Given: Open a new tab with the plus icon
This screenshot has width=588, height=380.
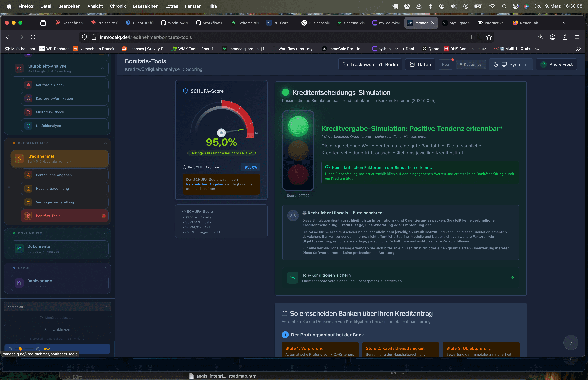Looking at the screenshot, I should click(x=551, y=23).
